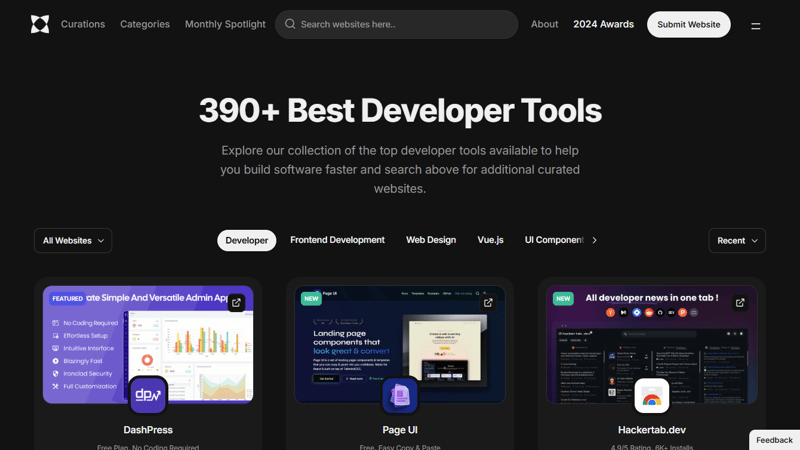Click the Page UI app logo
Viewport: 800px width, 450px height.
400,395
